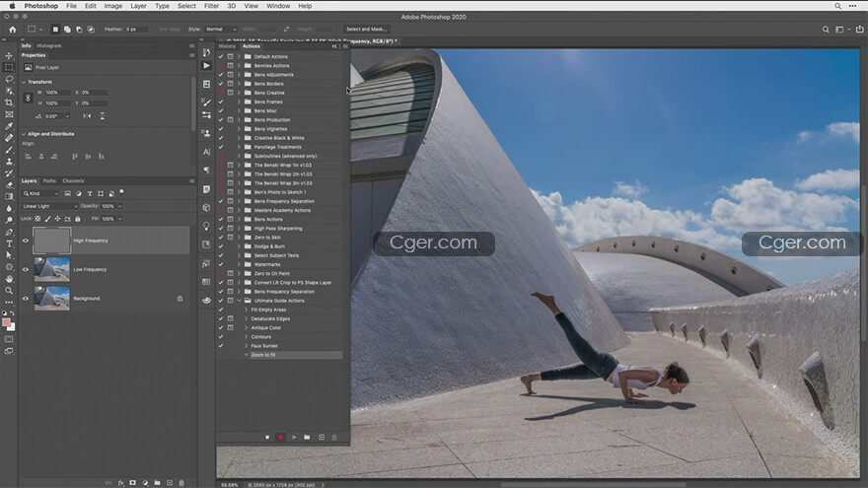Viewport: 868px width, 488px height.
Task: Toggle the link width and height icon
Action: coord(28,98)
